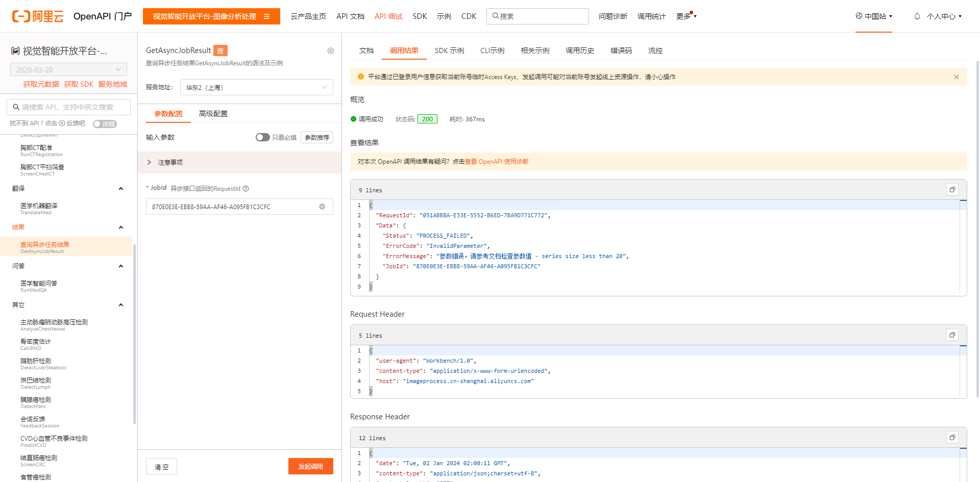Click the feedback smiley icon

62,123
